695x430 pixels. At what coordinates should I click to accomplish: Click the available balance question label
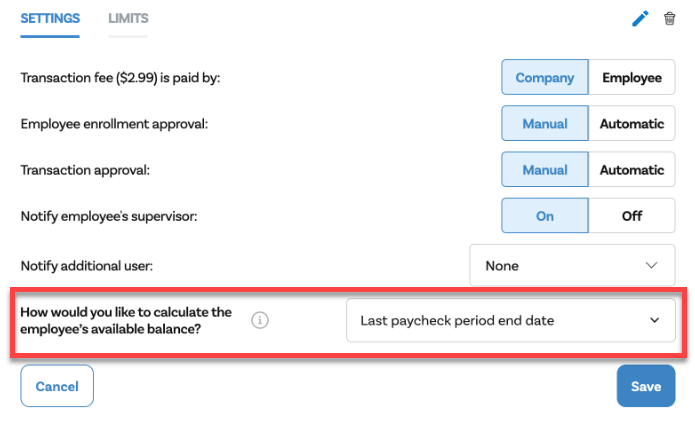126,321
